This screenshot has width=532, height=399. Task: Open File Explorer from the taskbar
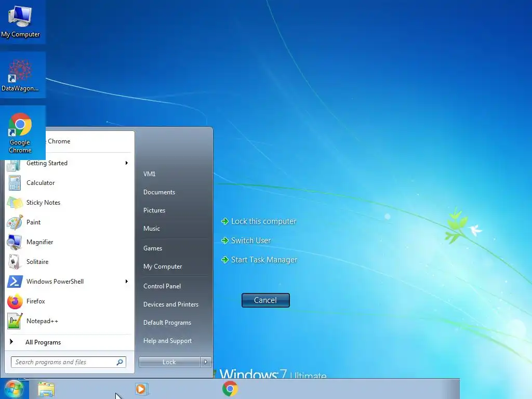[x=46, y=389]
